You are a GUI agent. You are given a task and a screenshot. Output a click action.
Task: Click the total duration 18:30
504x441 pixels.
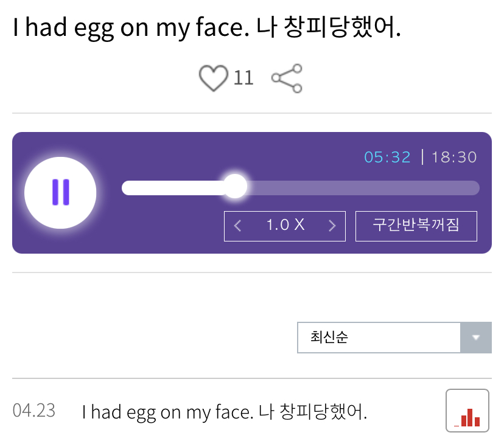[x=455, y=157]
